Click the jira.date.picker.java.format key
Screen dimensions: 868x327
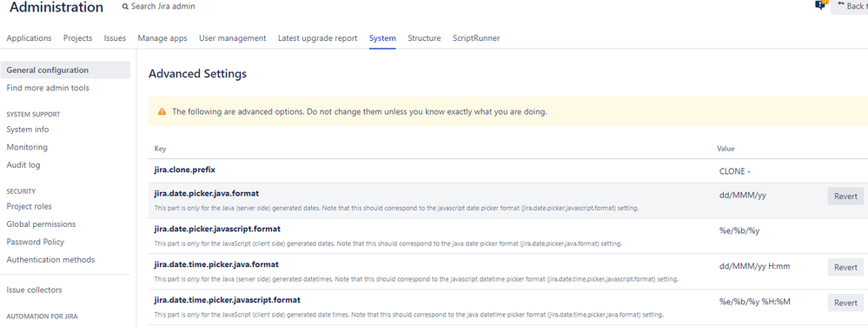[207, 193]
